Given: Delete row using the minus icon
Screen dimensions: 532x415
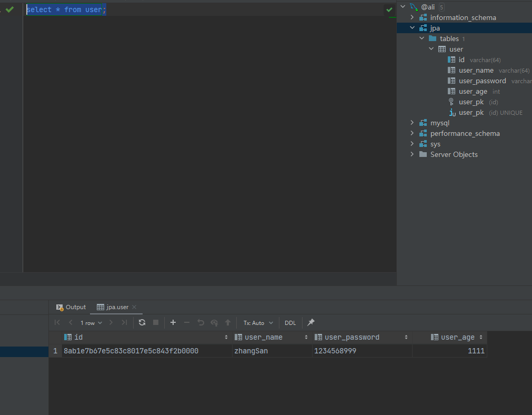Looking at the screenshot, I should pos(187,323).
